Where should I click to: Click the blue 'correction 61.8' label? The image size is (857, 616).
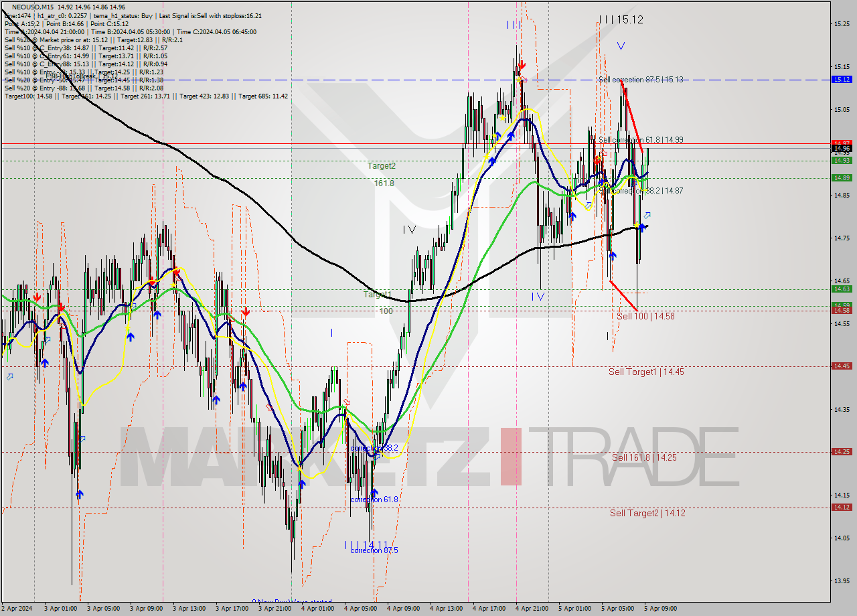[x=374, y=499]
